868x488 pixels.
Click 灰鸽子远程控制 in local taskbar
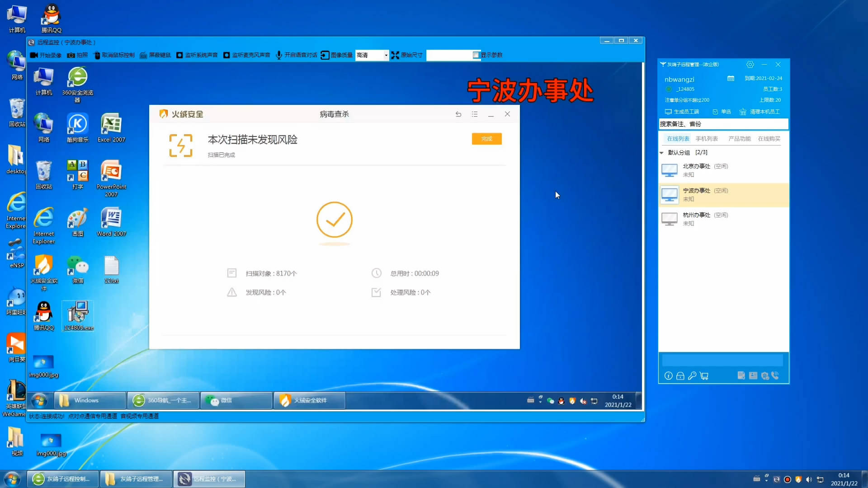point(63,479)
